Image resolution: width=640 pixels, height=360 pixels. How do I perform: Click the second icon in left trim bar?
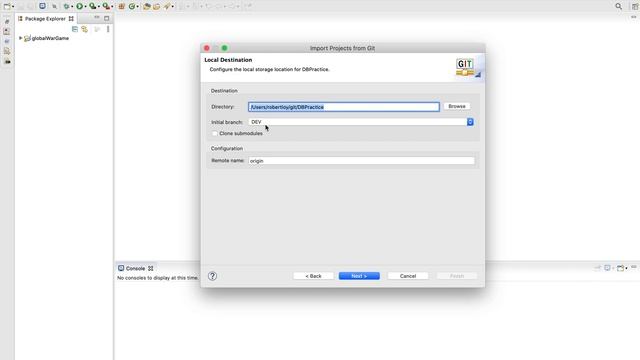point(7,31)
